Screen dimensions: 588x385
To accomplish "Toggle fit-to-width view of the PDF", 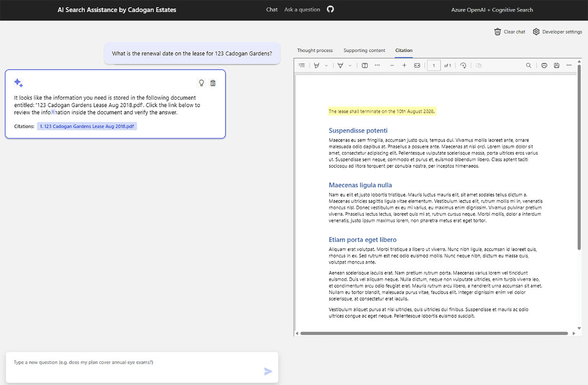I will pyautogui.click(x=417, y=65).
